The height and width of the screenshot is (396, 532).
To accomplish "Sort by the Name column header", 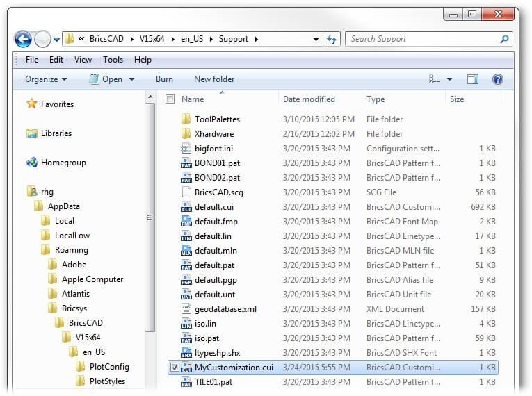I will point(193,99).
